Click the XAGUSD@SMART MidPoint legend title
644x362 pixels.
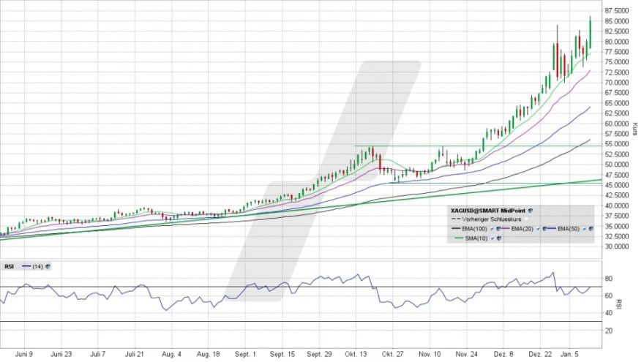click(488, 210)
